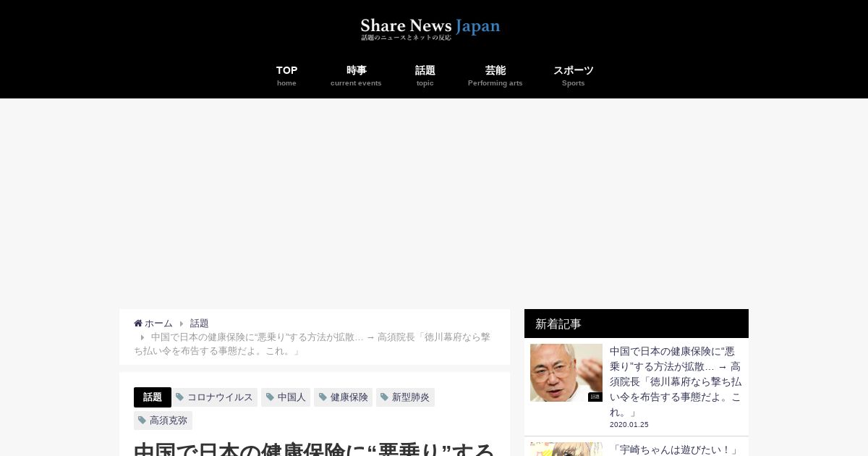Follow the ホーム breadcrumb link
This screenshot has width=868, height=456.
(158, 324)
